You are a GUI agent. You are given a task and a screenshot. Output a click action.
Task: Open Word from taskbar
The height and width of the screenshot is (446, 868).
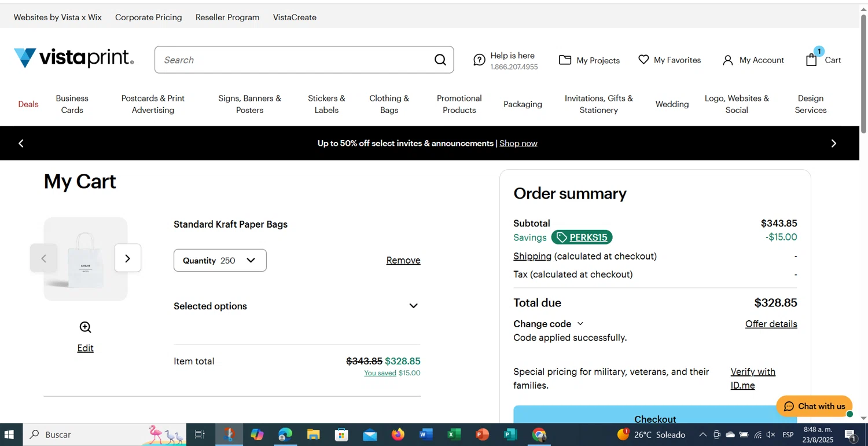point(426,434)
